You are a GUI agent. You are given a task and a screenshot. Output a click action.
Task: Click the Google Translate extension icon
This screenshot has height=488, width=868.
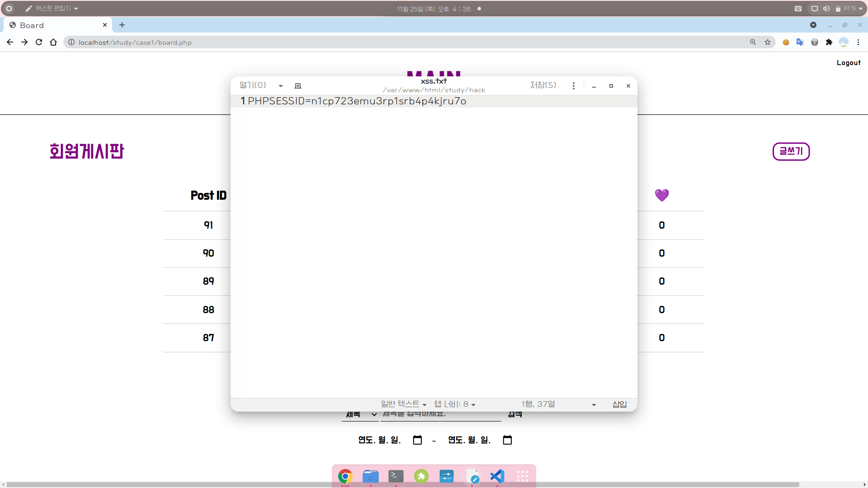pyautogui.click(x=800, y=42)
